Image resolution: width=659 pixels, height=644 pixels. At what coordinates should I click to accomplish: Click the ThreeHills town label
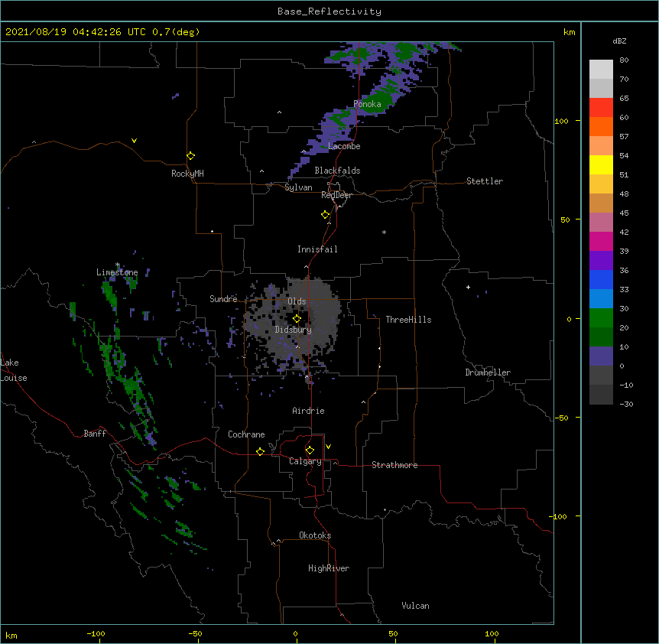click(408, 320)
